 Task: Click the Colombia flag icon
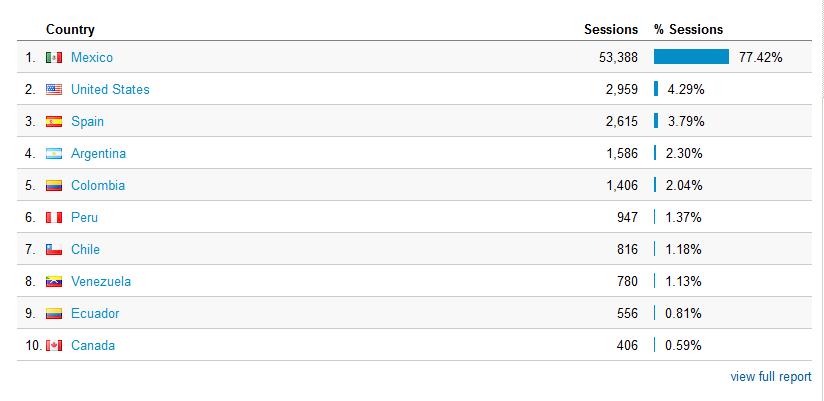[x=54, y=186]
